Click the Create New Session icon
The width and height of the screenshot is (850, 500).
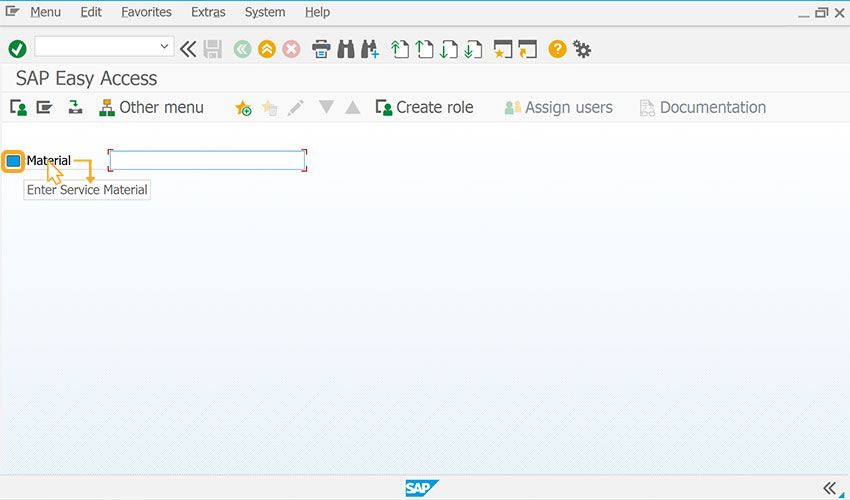pos(503,49)
